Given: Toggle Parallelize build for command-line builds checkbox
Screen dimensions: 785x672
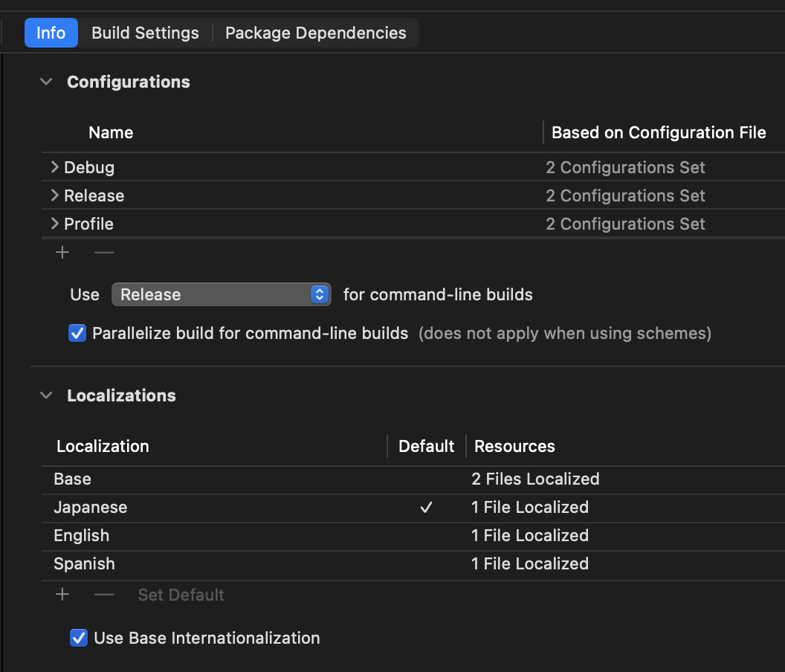Looking at the screenshot, I should tap(77, 334).
